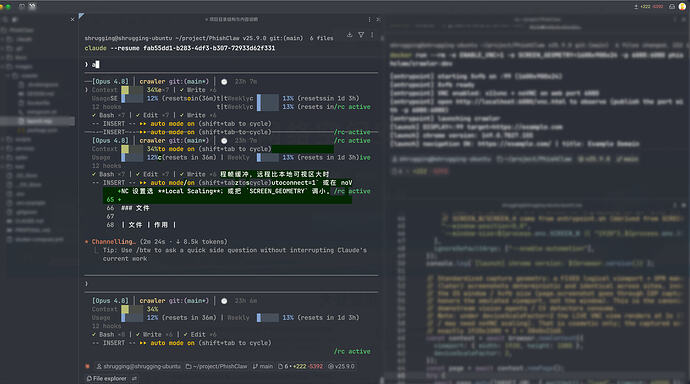Viewport: 690px width, 384px height.
Task: Click the user avatar in the top-right corner
Action: [x=683, y=7]
